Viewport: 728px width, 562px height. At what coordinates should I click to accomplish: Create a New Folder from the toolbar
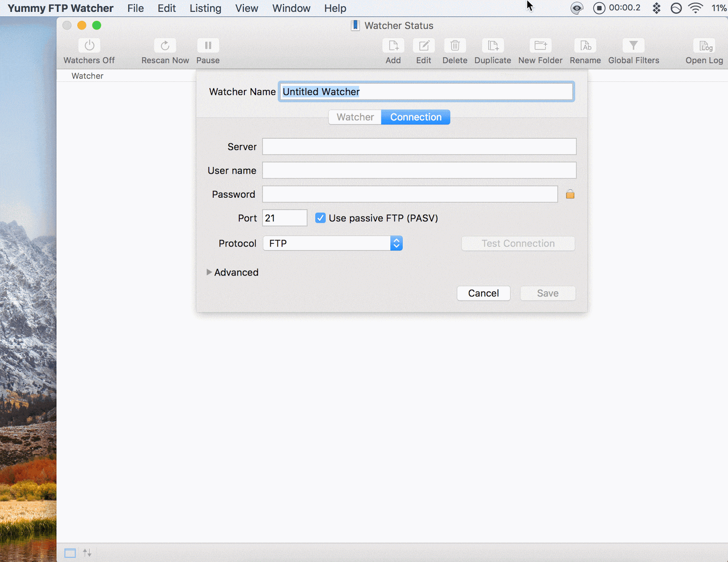tap(541, 45)
